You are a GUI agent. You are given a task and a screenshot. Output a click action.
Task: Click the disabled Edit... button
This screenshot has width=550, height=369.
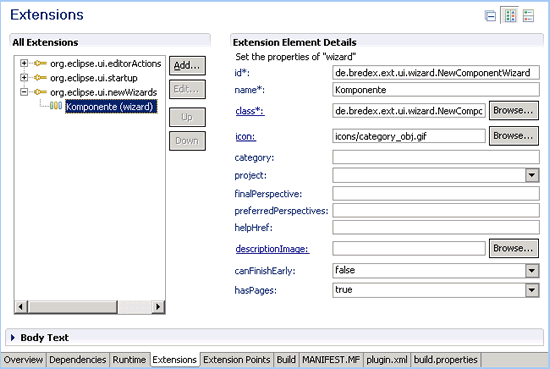pos(187,89)
